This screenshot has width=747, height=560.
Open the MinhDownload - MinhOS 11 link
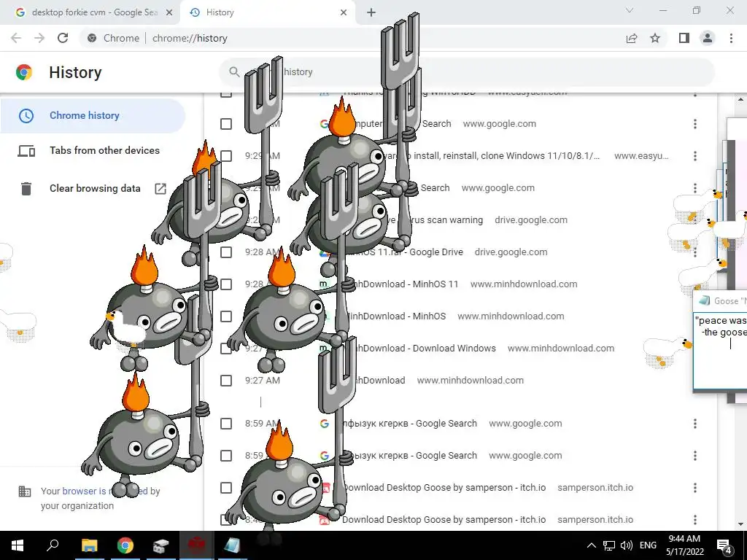pos(400,284)
